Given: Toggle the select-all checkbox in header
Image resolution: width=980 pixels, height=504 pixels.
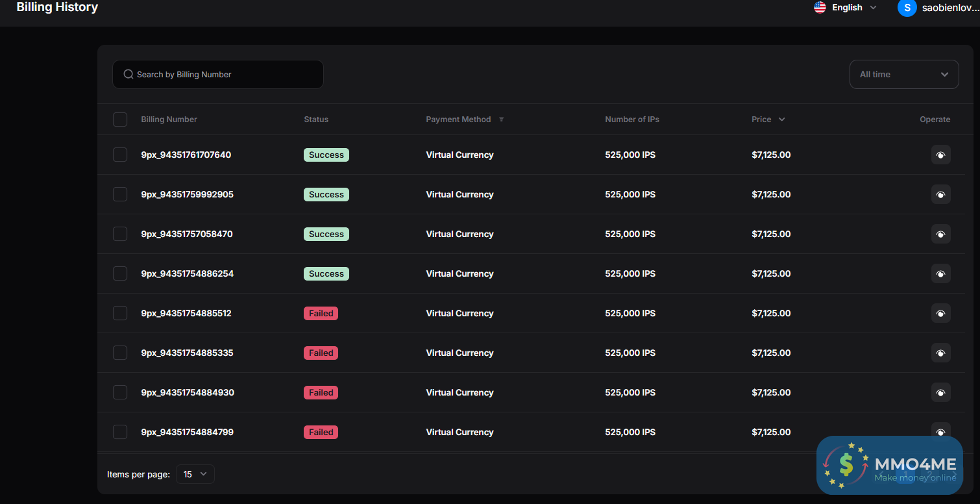Looking at the screenshot, I should 120,120.
